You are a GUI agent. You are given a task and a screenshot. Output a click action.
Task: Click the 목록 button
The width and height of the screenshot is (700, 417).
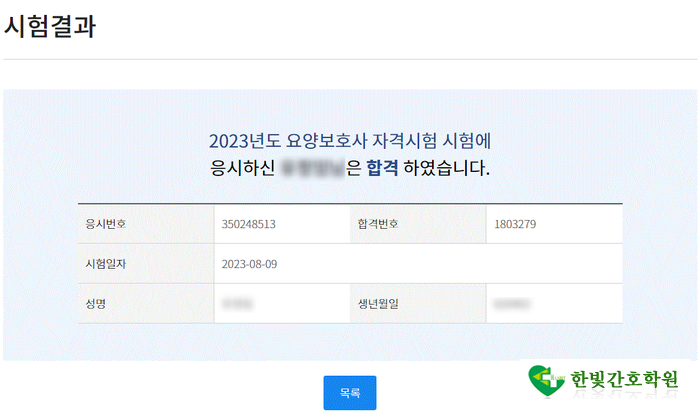click(349, 393)
